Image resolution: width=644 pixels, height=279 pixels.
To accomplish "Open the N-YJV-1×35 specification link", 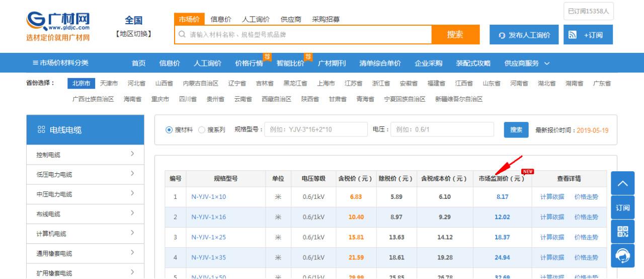I will pyautogui.click(x=208, y=257).
